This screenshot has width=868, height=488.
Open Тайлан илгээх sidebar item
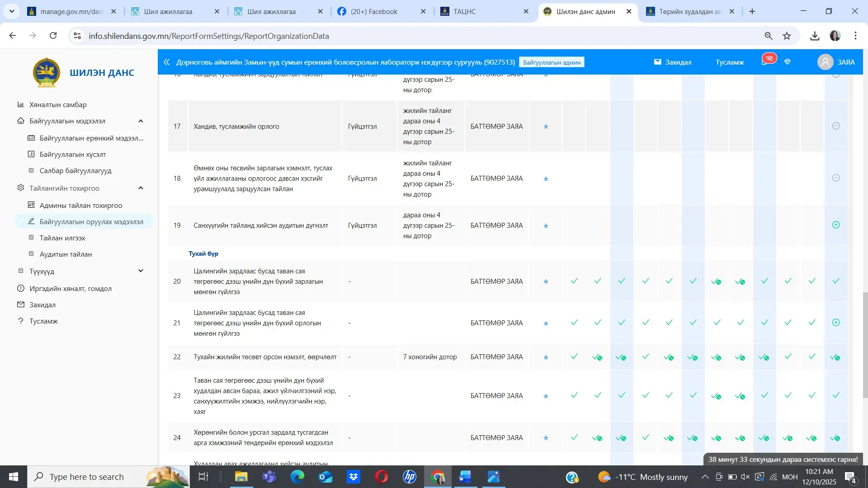[62, 238]
